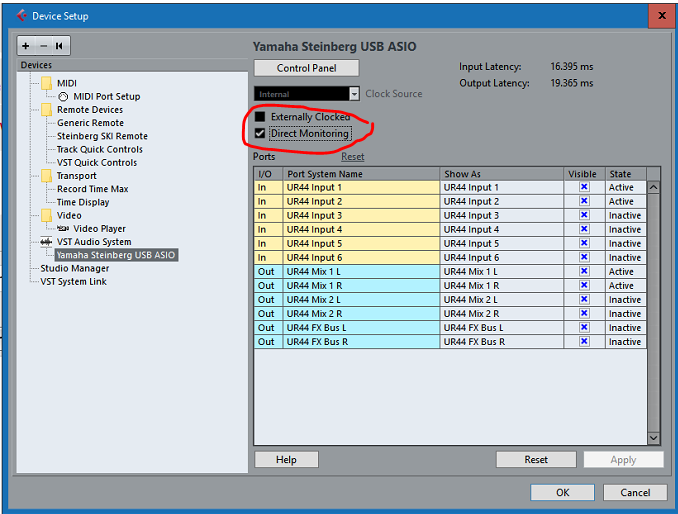Toggle visibility of UR44 Input 3

coord(584,215)
